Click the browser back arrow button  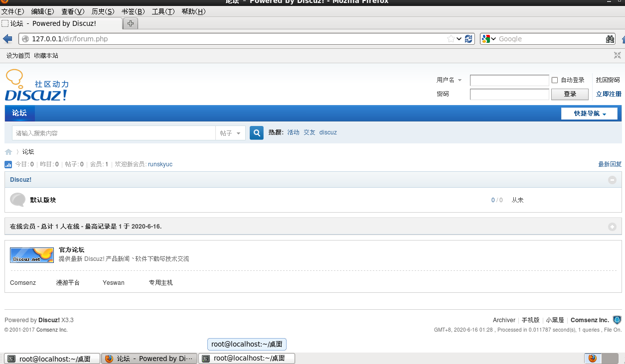coord(7,39)
